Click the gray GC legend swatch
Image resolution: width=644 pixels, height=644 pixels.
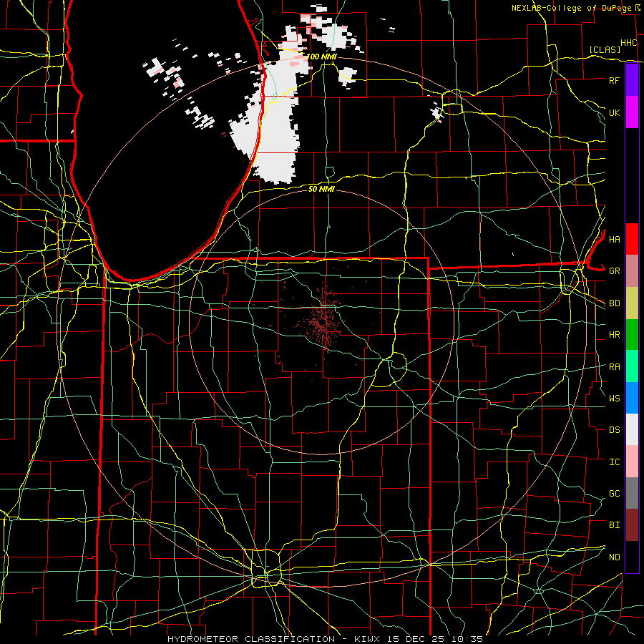[632, 493]
